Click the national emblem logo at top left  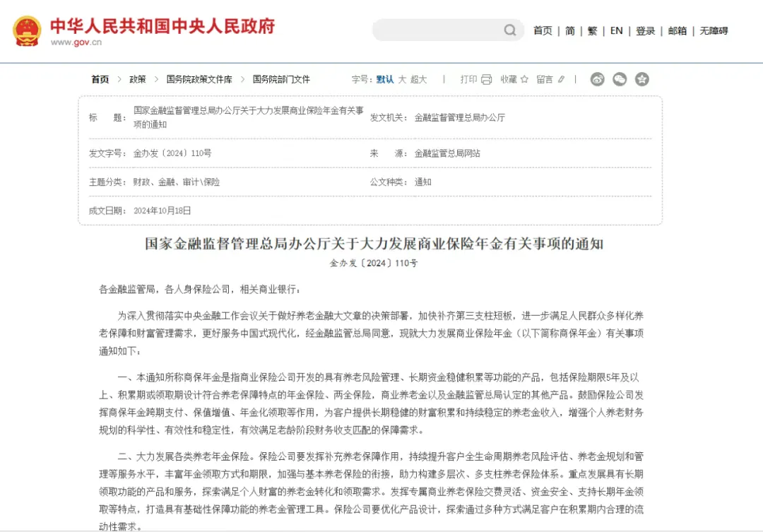pos(26,30)
